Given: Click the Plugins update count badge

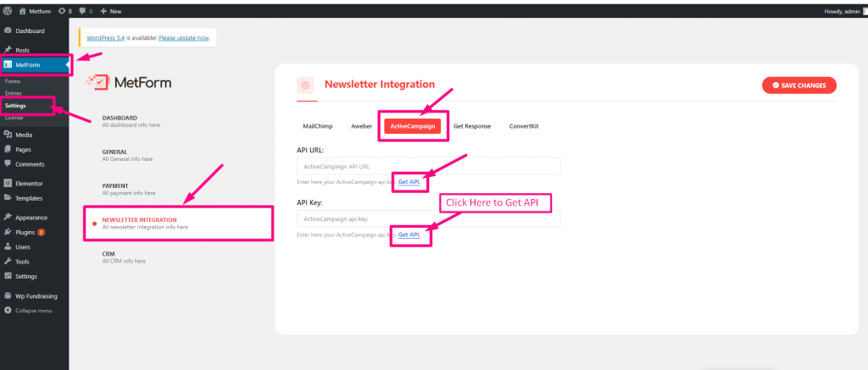Looking at the screenshot, I should click(41, 232).
